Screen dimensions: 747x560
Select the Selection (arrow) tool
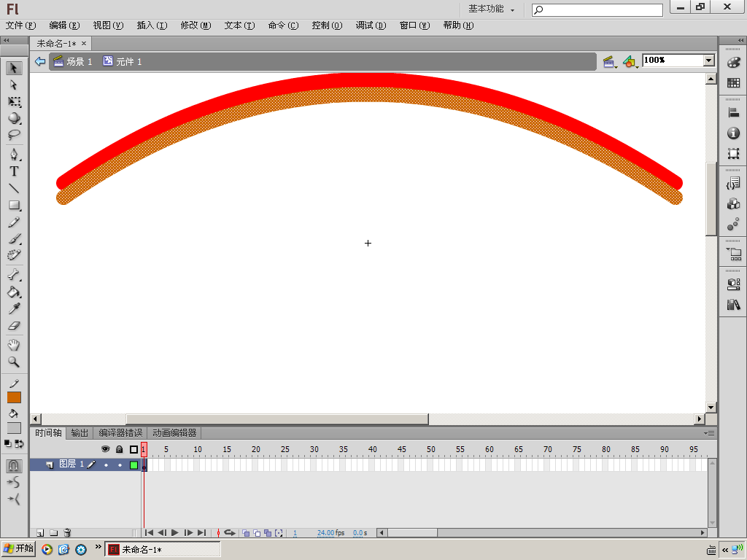click(14, 68)
